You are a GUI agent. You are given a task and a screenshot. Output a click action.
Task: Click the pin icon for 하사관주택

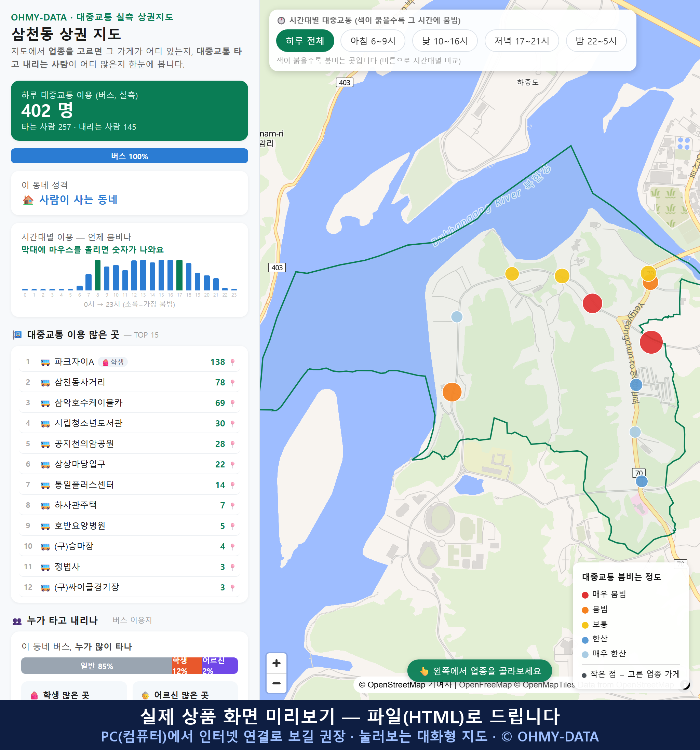(232, 506)
